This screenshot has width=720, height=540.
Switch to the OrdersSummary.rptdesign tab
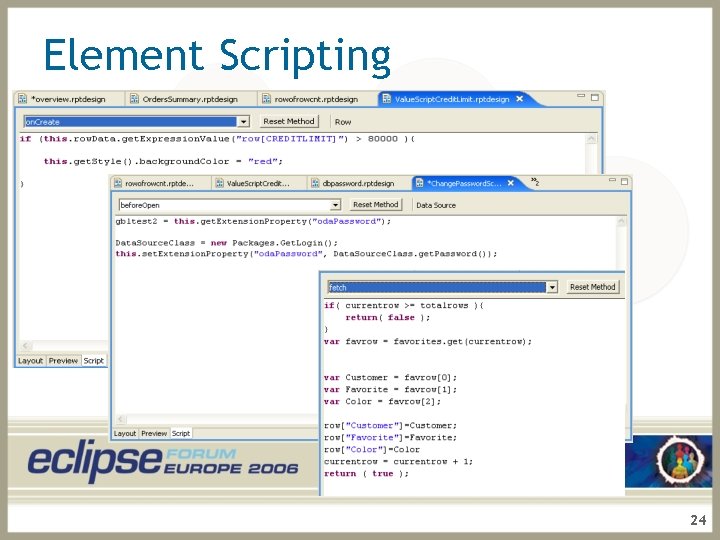[x=190, y=99]
